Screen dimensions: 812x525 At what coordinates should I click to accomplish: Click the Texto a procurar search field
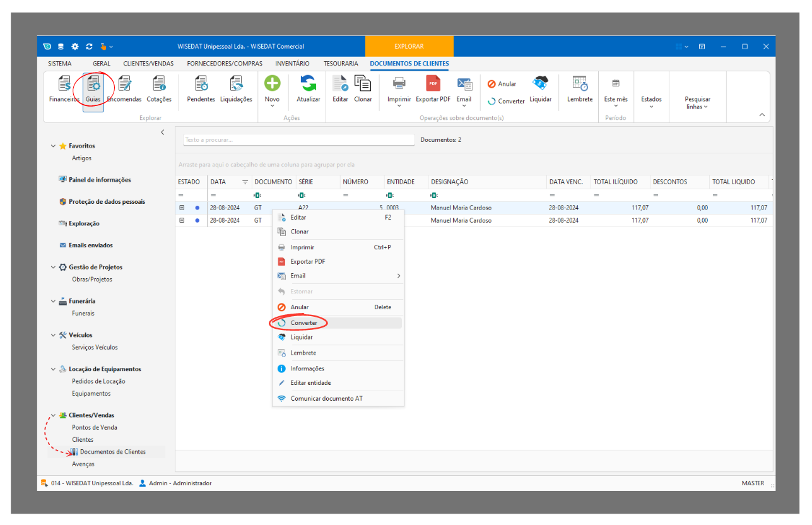tap(298, 140)
